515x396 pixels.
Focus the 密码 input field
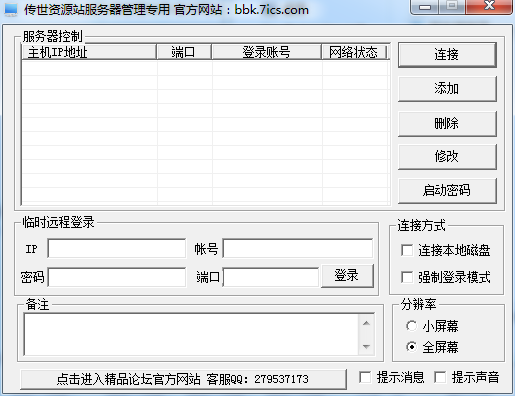[117, 277]
